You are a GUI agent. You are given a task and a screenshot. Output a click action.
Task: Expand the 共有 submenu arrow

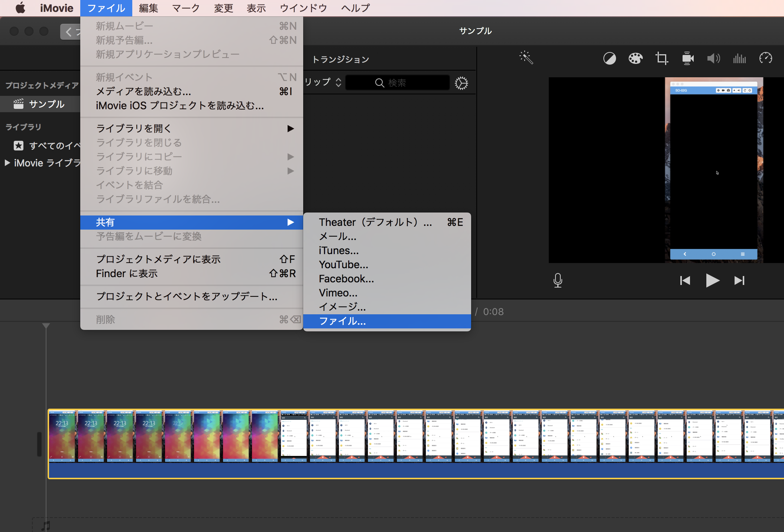coord(291,222)
